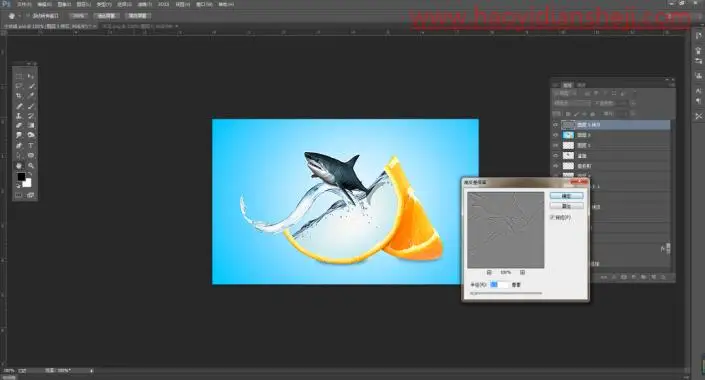Select the Hand tool in toolbox
The image size is (705, 380).
pyautogui.click(x=19, y=166)
